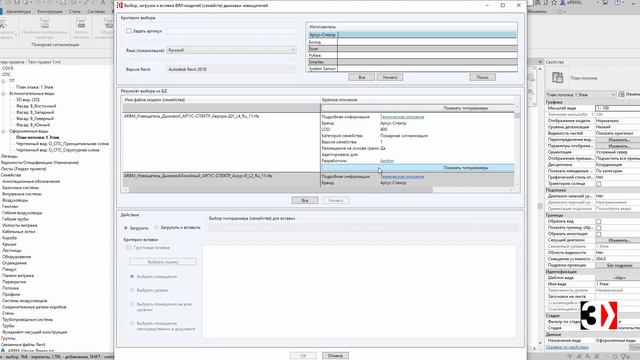
Task: Open the developer link next to 'Разработчик'
Action: pyautogui.click(x=387, y=161)
